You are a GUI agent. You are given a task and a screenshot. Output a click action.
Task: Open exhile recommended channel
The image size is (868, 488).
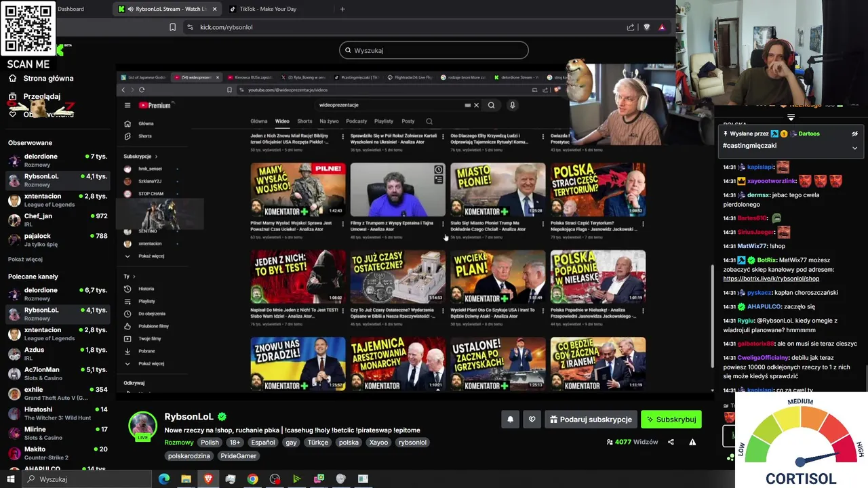click(58, 393)
